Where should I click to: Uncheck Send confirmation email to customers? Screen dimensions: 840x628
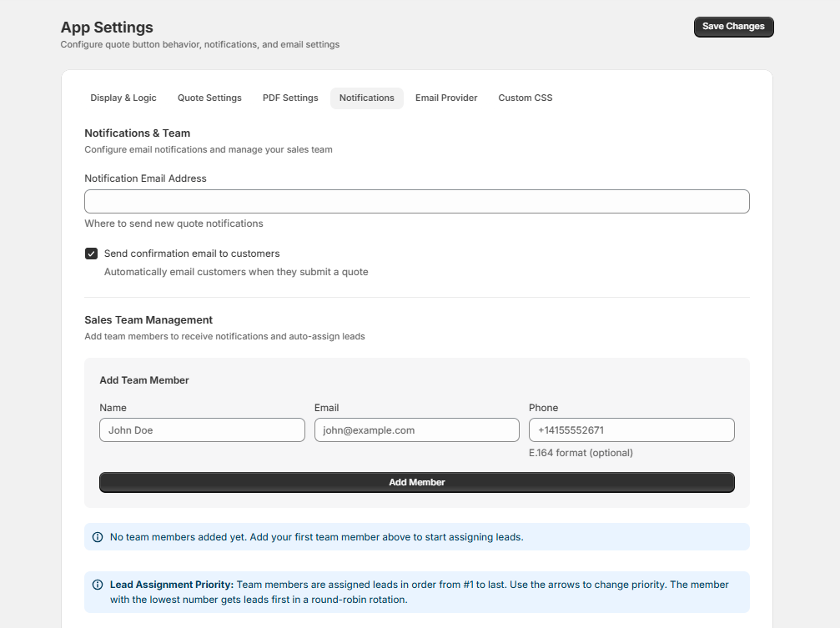[x=91, y=253]
